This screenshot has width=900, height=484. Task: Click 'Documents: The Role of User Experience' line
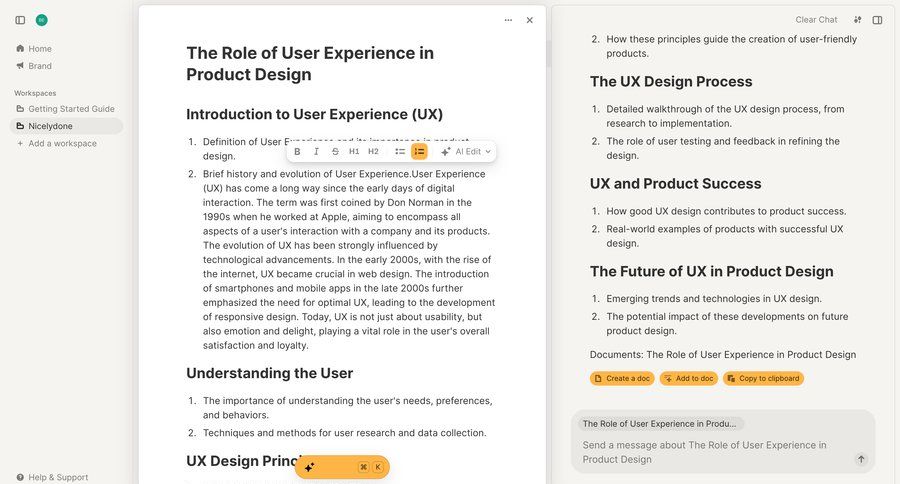pos(723,355)
